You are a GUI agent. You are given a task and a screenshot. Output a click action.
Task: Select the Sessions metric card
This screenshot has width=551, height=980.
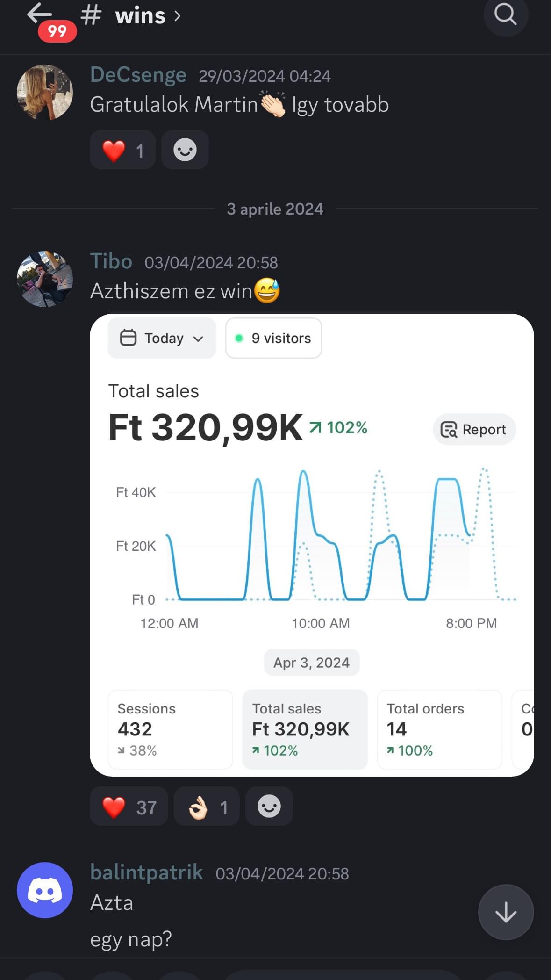170,729
